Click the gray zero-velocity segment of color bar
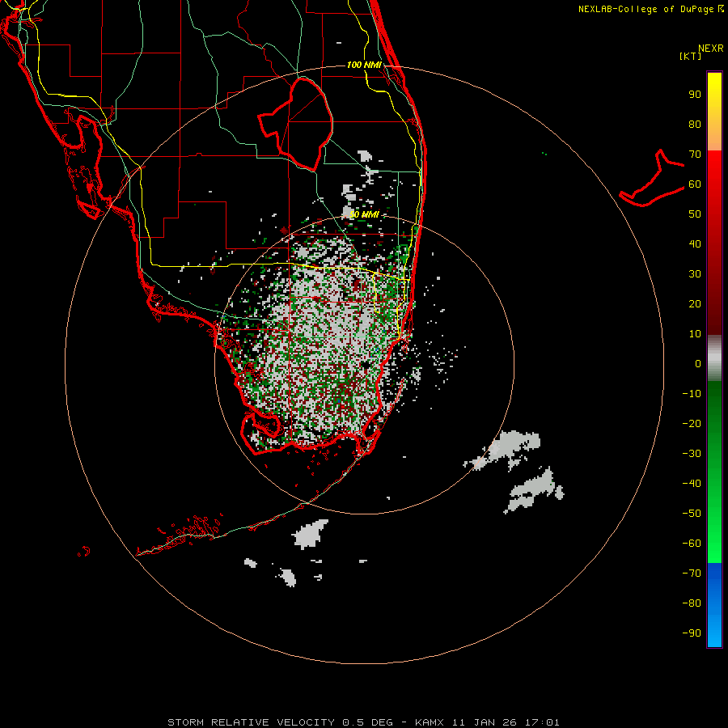 click(x=714, y=358)
